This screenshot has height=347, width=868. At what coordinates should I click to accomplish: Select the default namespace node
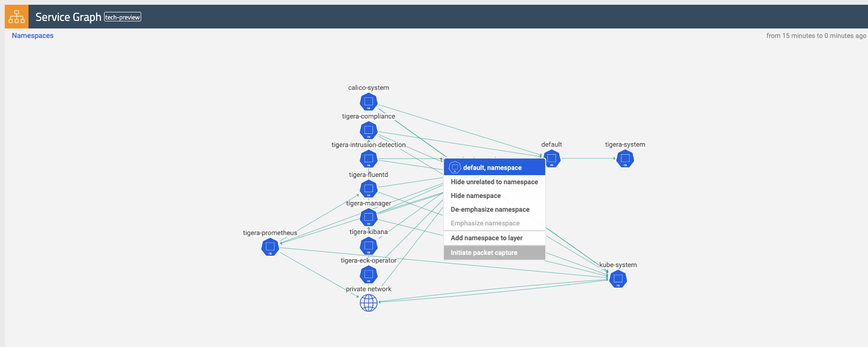coord(551,159)
